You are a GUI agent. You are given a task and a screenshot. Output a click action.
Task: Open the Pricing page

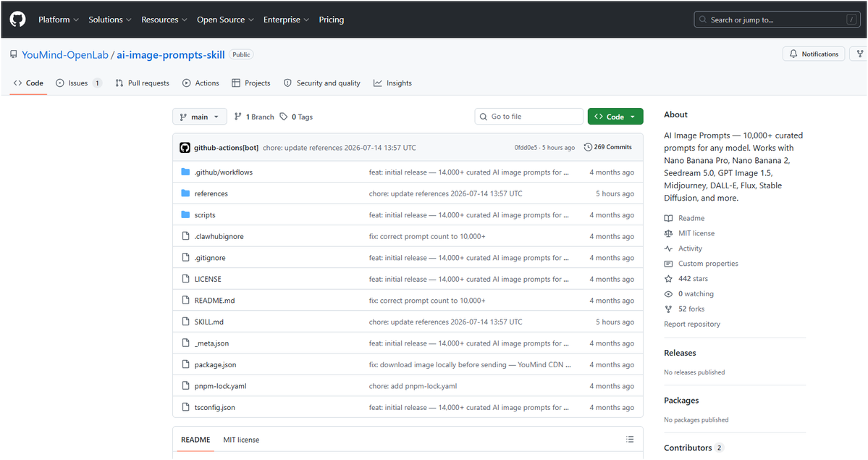pyautogui.click(x=331, y=20)
